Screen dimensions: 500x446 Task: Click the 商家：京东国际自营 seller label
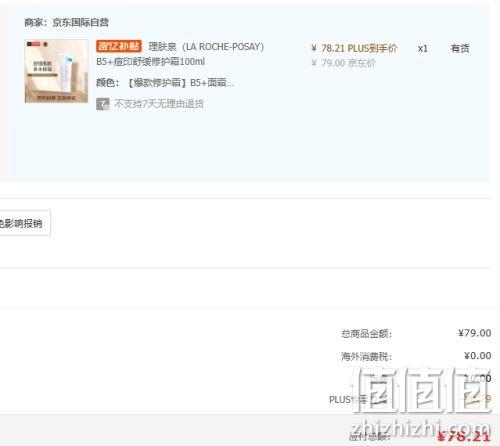coord(66,22)
